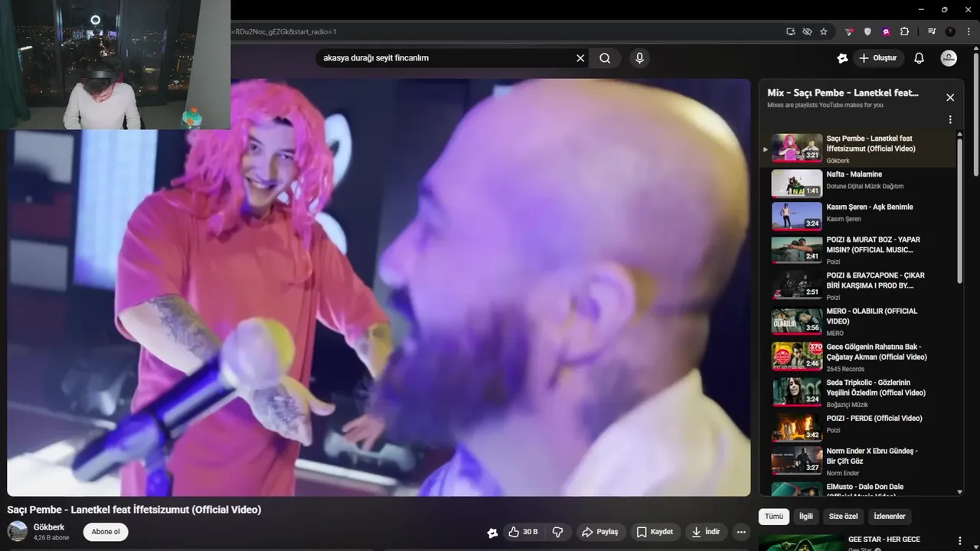Play Seda Tripkolic - Gözlerinin Yeşilini Özledim
Image resolution: width=980 pixels, height=551 pixels.
859,393
